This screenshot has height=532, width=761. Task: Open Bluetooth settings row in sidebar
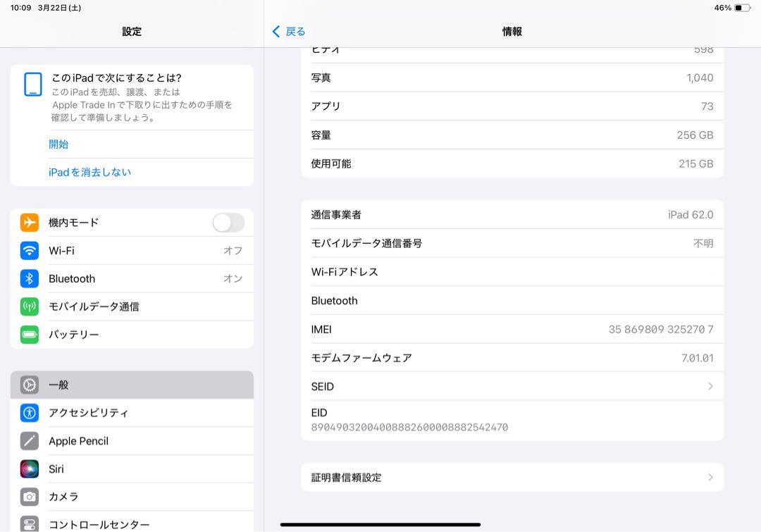pos(132,278)
